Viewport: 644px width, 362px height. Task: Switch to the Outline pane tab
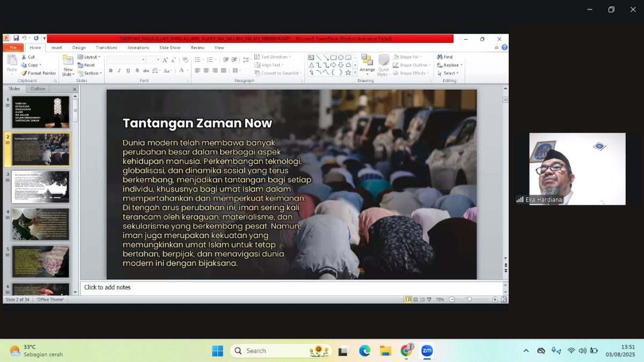(38, 88)
